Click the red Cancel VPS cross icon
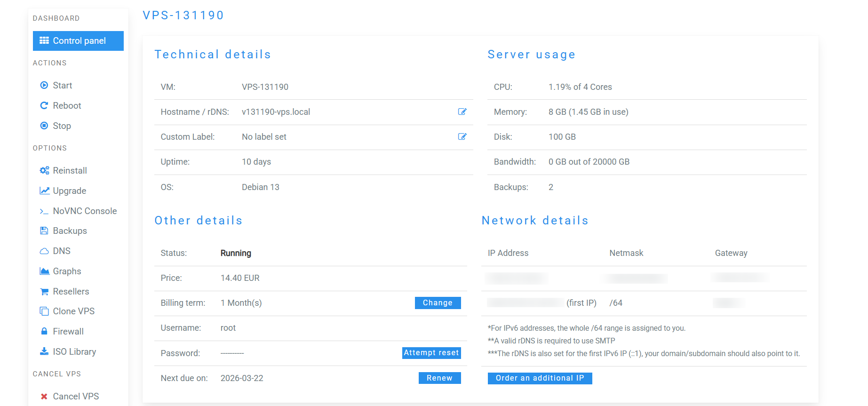The width and height of the screenshot is (868, 406). tap(44, 396)
